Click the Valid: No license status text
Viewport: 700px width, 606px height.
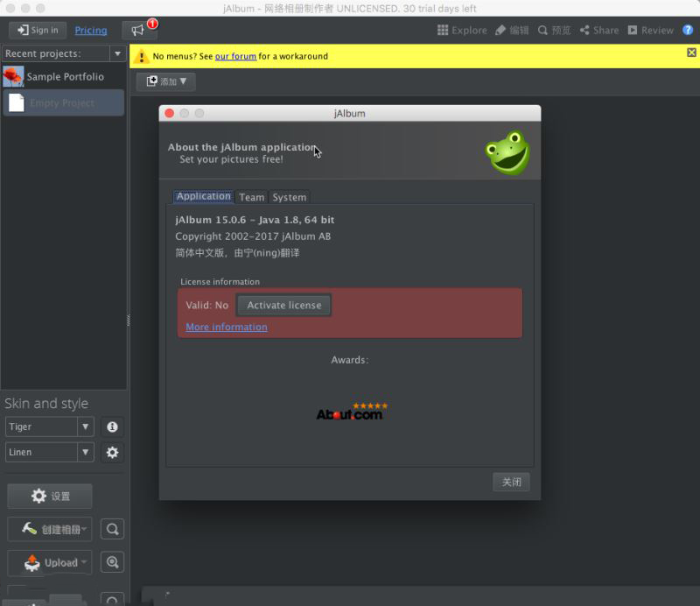click(207, 306)
